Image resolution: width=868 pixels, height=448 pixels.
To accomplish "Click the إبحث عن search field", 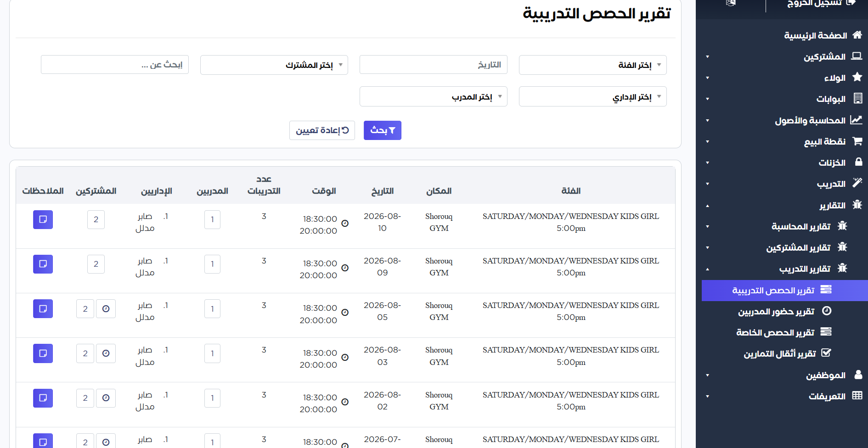I will pos(114,65).
